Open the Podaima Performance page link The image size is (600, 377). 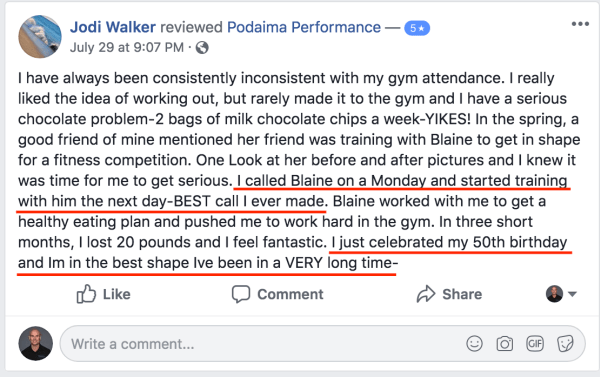click(304, 27)
